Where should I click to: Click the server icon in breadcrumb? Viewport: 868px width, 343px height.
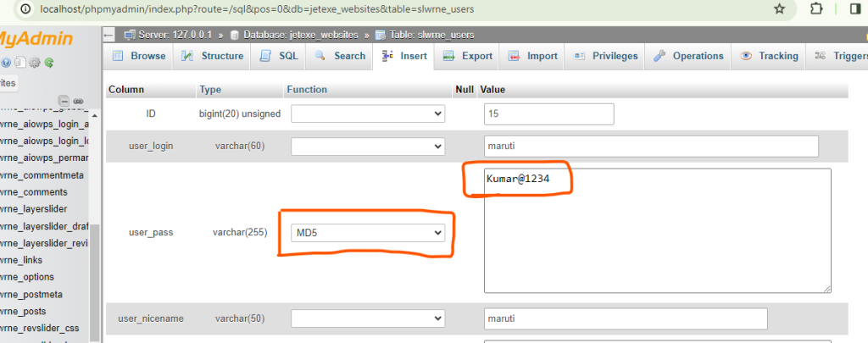130,35
